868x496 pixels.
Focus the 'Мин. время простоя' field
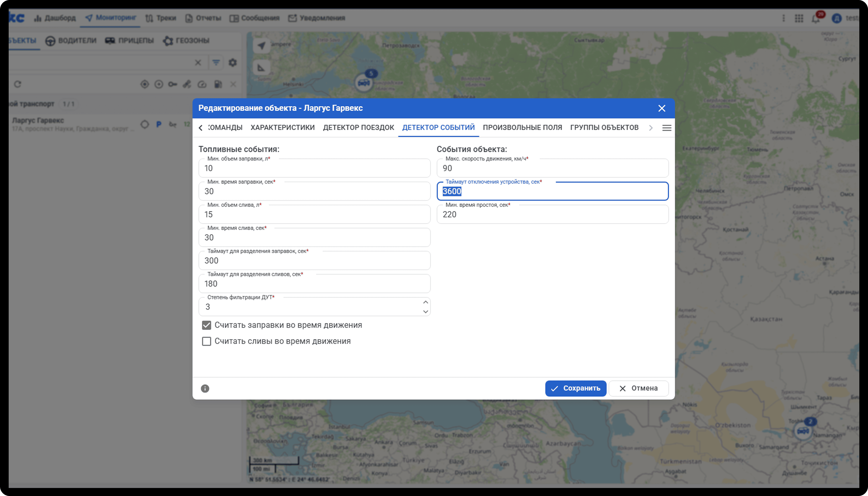[x=552, y=214]
